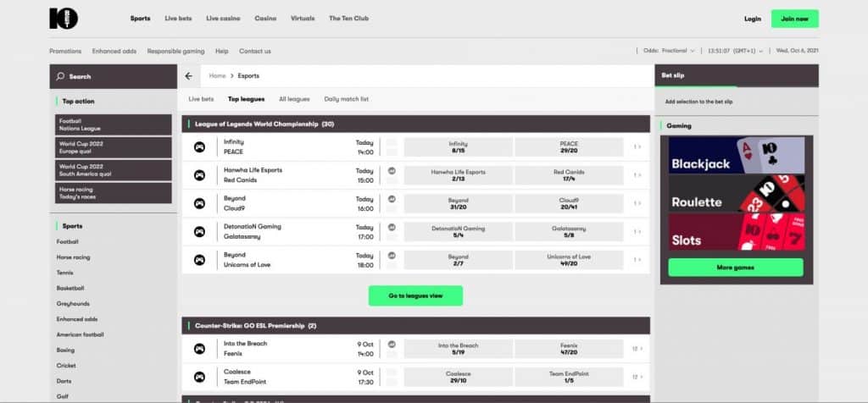Viewport: 868px width, 403px height.
Task: Click the Go to leagues view button
Action: click(415, 295)
